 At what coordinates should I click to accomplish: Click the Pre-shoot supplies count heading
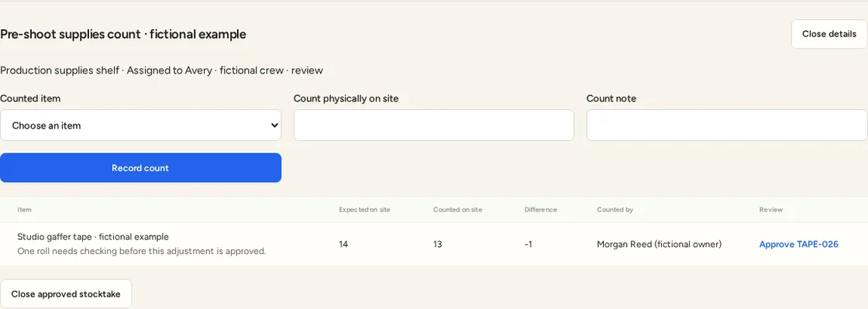(123, 34)
